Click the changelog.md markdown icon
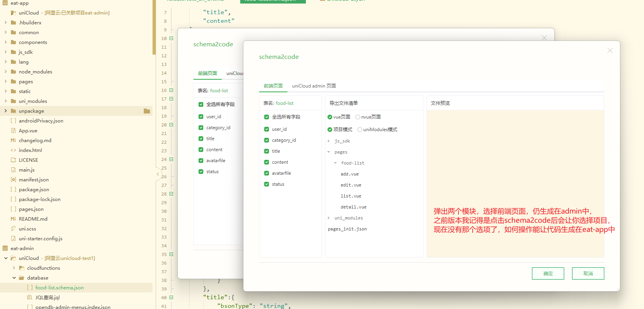This screenshot has width=644, height=309. click(x=13, y=141)
